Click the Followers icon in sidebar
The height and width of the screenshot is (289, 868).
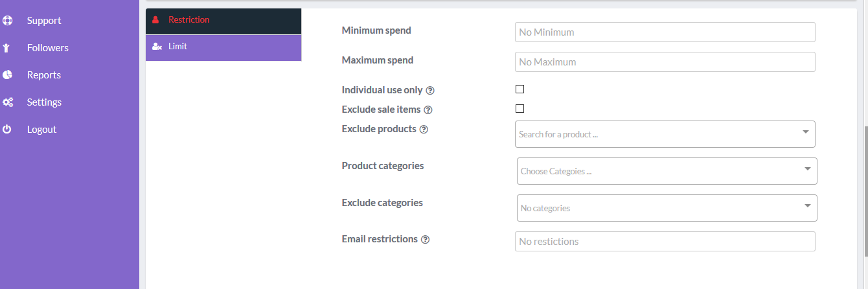[x=7, y=48]
